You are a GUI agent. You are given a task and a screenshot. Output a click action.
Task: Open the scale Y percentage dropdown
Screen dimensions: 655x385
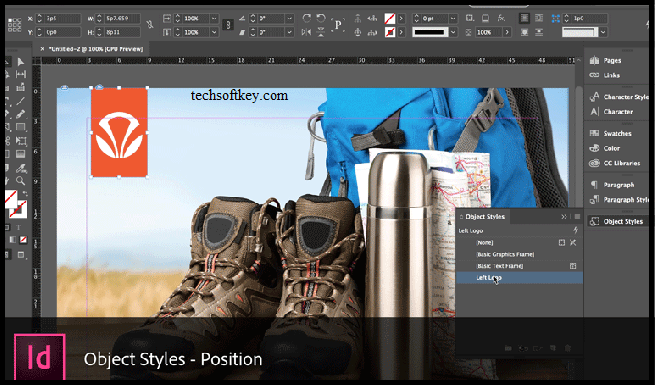click(x=214, y=32)
